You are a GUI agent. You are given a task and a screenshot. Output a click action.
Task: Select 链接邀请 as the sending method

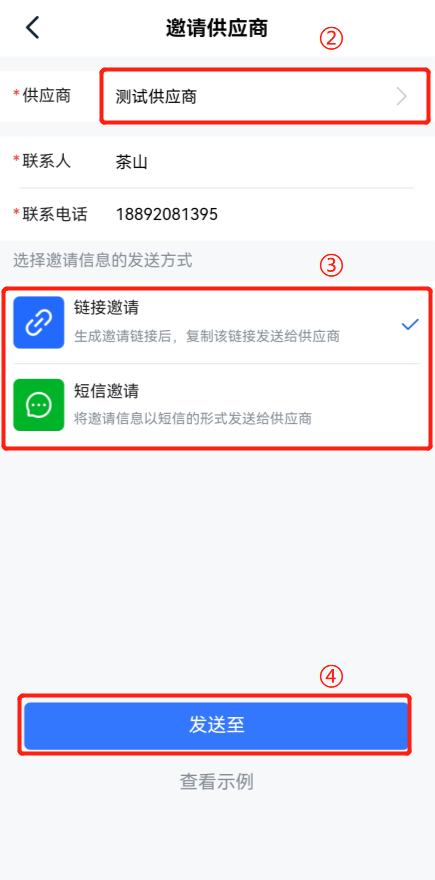tap(217, 323)
